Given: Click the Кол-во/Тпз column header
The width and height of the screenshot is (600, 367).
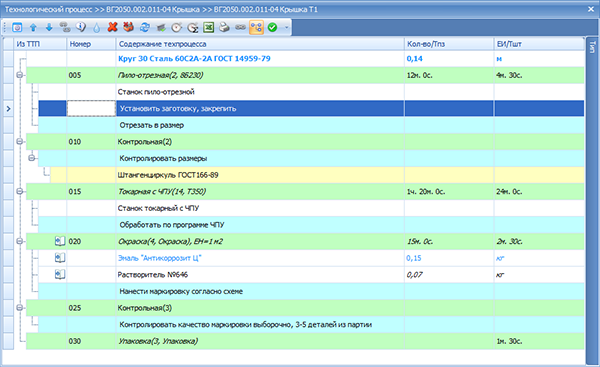Looking at the screenshot, I should click(x=449, y=44).
